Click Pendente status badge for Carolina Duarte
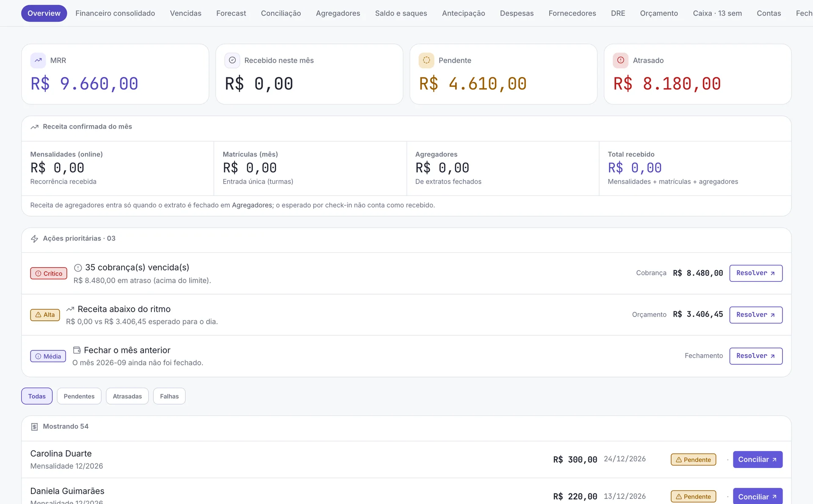Viewport: 813px width, 504px height. 694,460
